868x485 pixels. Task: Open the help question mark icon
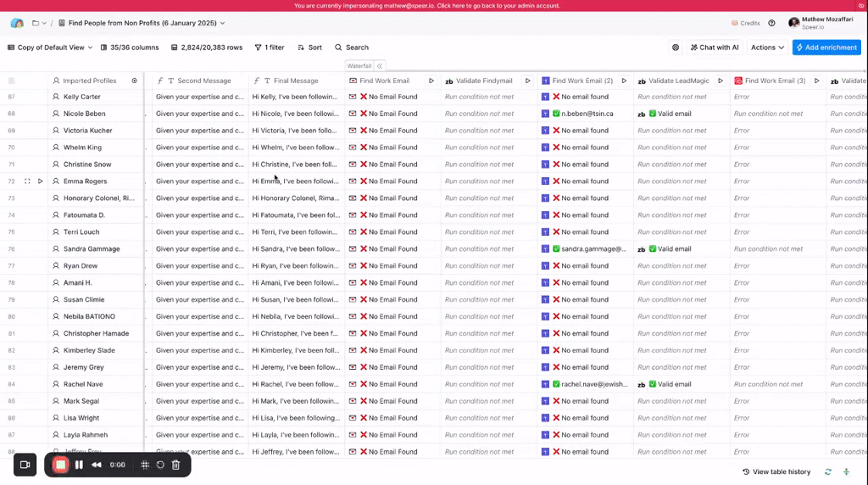771,23
